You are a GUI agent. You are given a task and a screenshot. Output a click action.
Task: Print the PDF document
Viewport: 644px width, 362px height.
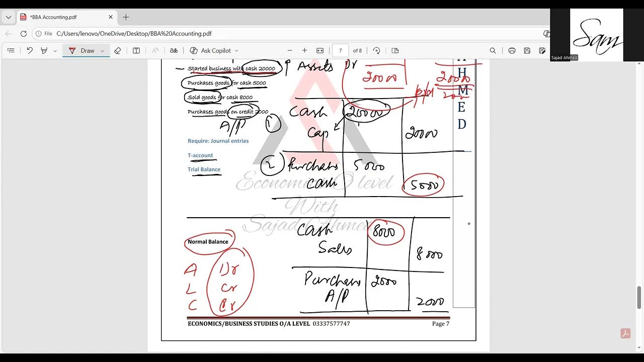click(512, 50)
